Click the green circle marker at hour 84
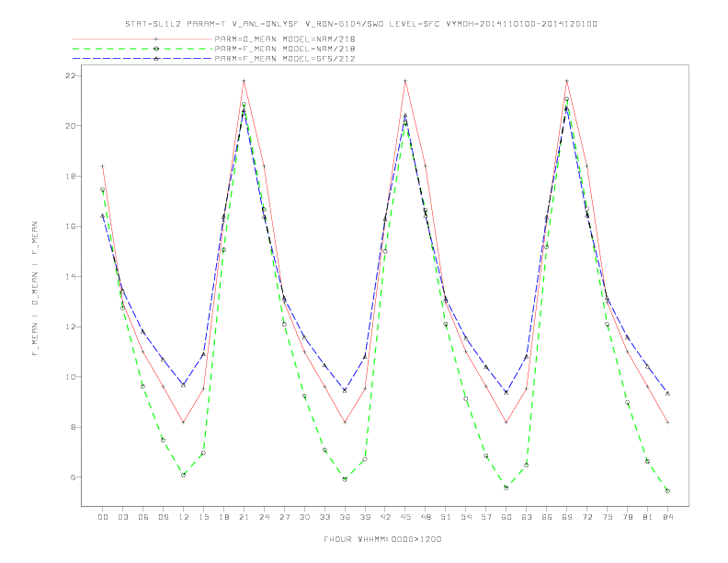This screenshot has width=728, height=563. 667,490
